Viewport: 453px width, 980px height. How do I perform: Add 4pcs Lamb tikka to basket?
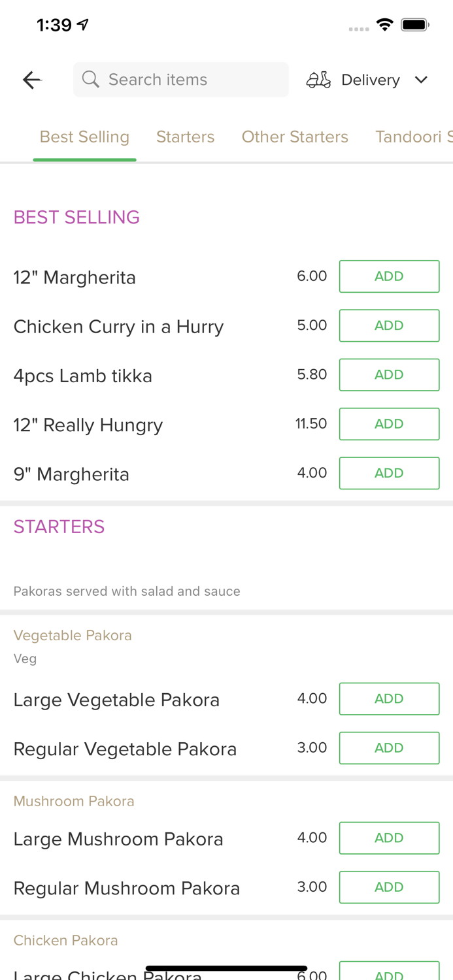(389, 374)
